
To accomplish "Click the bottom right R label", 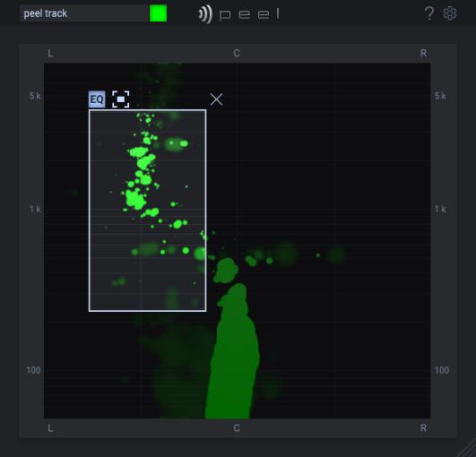I will coord(423,428).
